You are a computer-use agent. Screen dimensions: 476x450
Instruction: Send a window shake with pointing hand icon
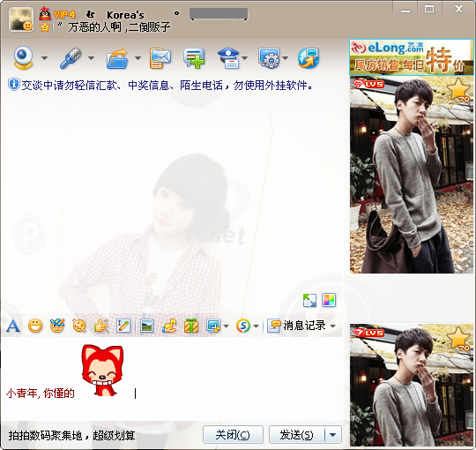pyautogui.click(x=101, y=326)
